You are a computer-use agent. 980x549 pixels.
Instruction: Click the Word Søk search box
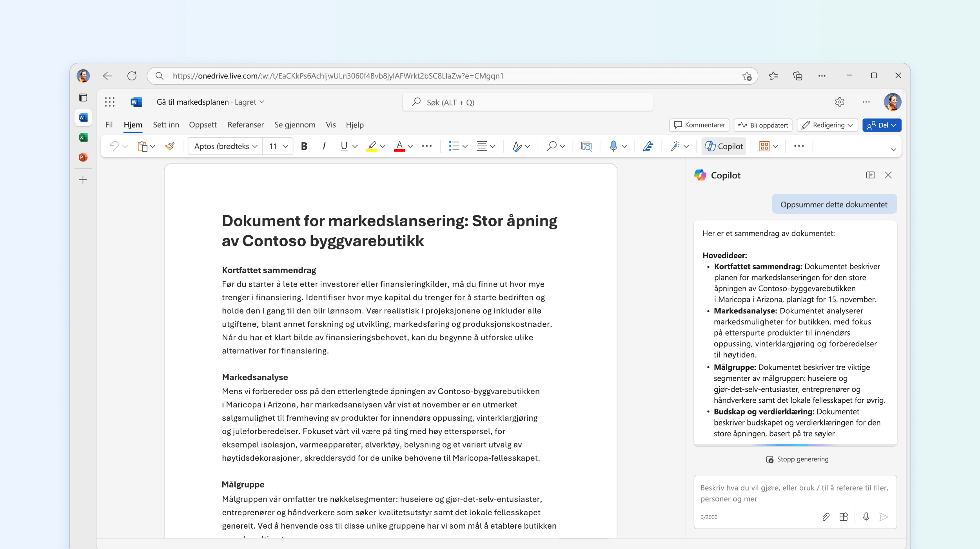coord(528,102)
